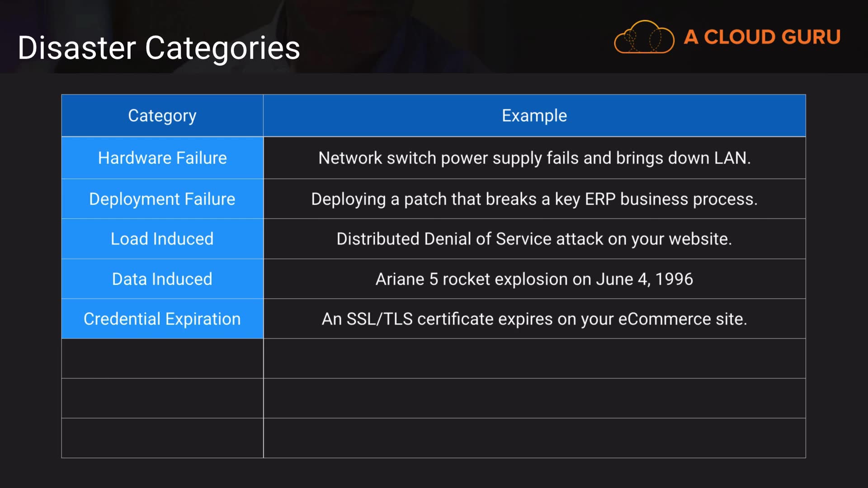Select the Example column header
Screen dimensions: 868x488
pyautogui.click(x=534, y=116)
